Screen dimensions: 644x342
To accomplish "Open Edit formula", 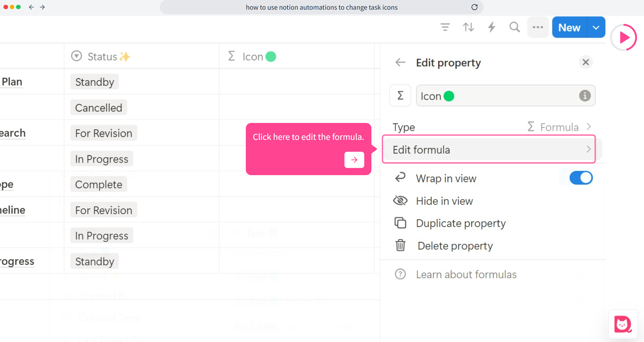I will (489, 149).
